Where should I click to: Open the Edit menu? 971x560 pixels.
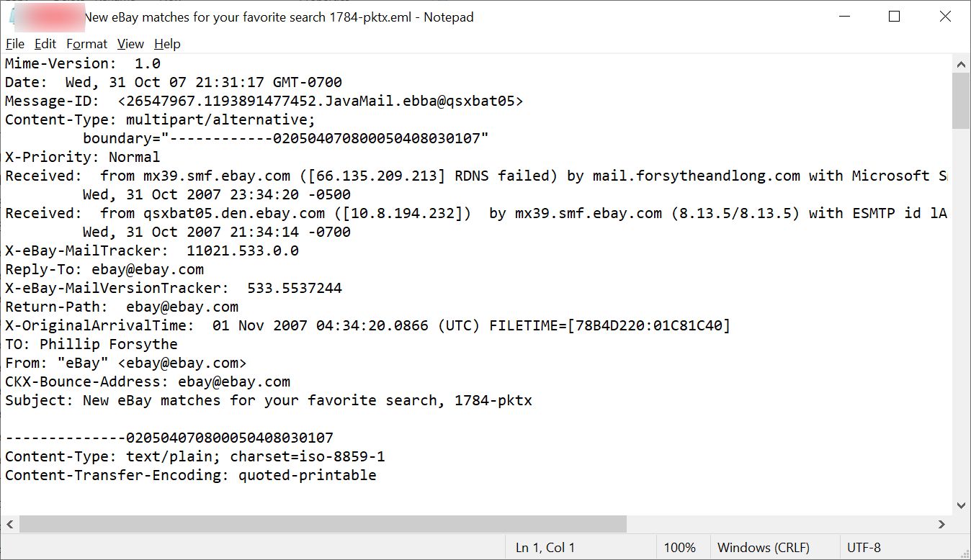(x=45, y=44)
